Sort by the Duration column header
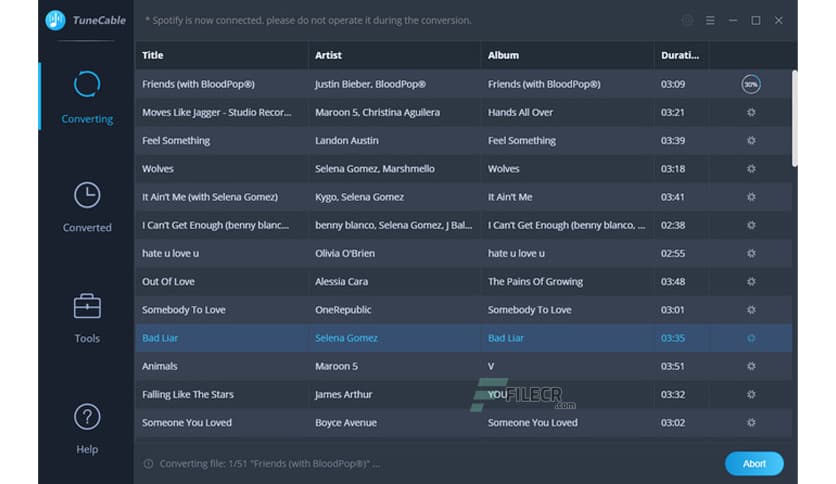836x484 pixels. pyautogui.click(x=680, y=55)
